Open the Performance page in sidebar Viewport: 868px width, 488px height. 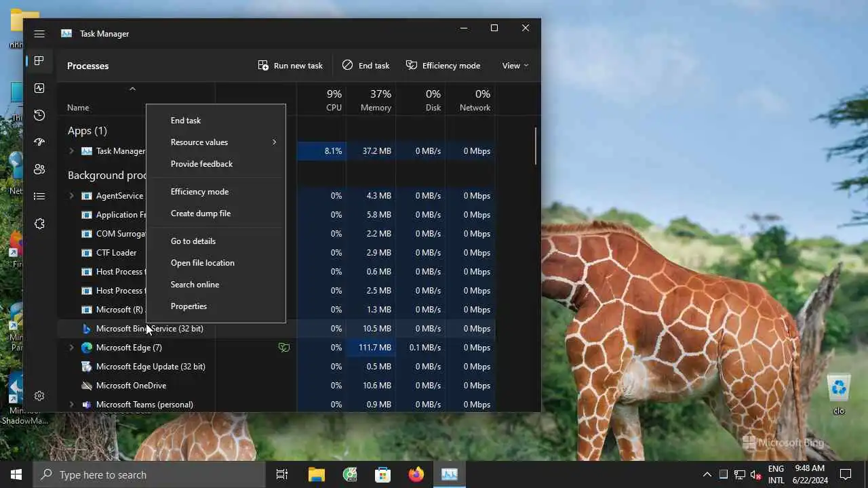tap(39, 88)
